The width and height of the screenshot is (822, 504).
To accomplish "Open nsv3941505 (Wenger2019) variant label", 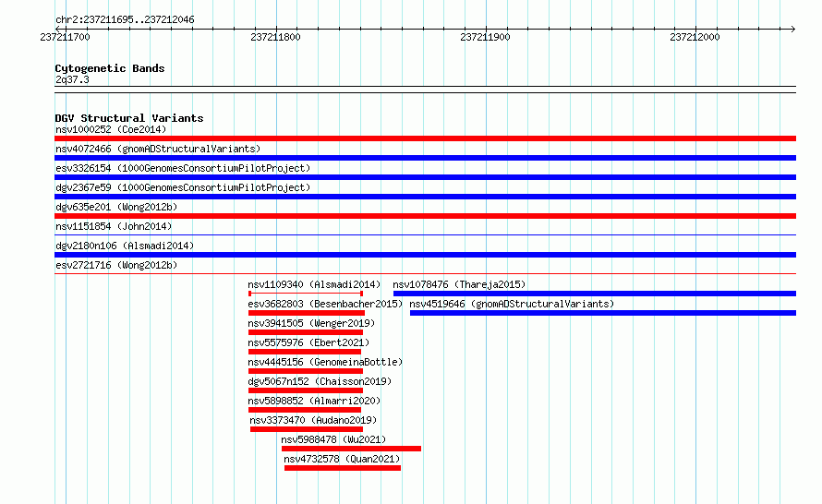I will (311, 323).
